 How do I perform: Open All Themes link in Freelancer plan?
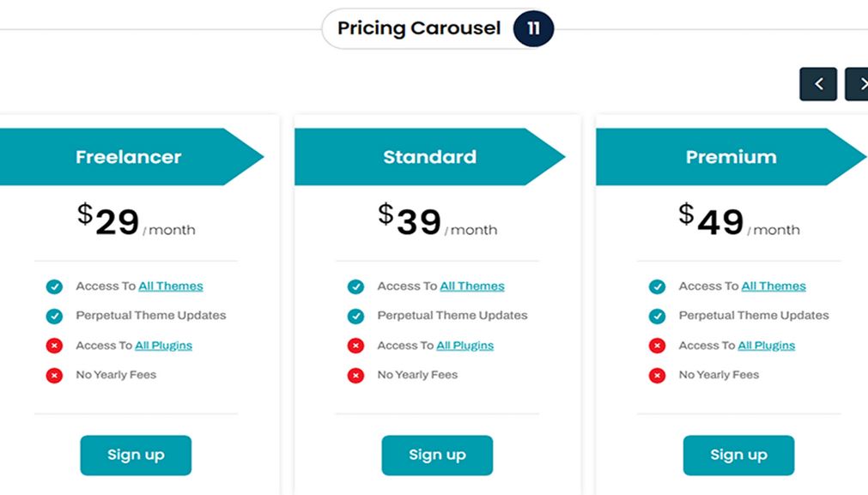[171, 286]
